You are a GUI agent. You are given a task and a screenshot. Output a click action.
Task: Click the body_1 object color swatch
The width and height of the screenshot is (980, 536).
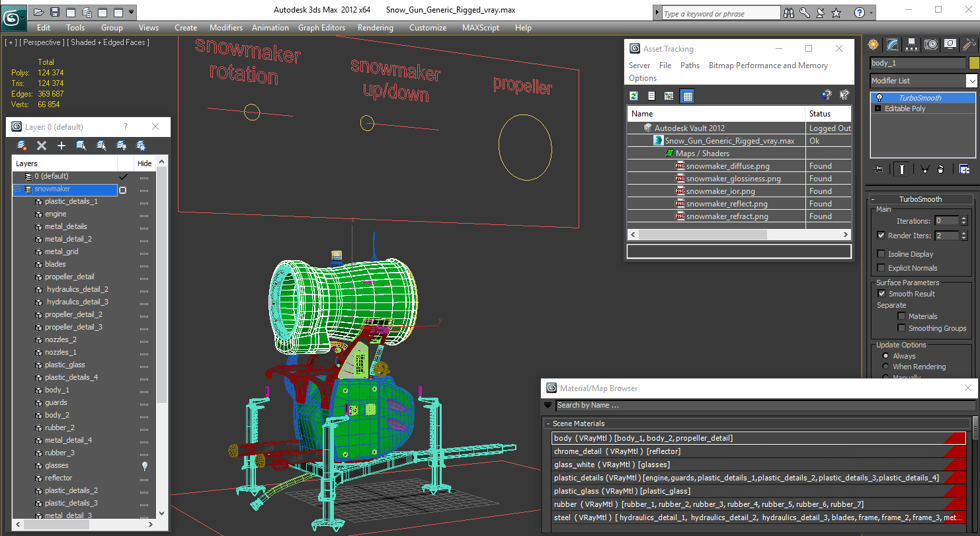[x=973, y=63]
